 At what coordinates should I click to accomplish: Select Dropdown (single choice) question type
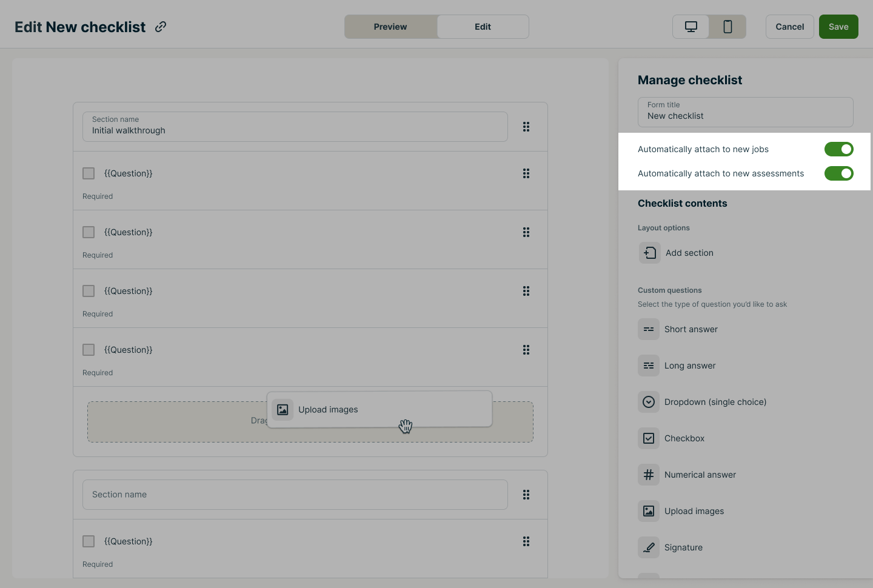coord(715,402)
